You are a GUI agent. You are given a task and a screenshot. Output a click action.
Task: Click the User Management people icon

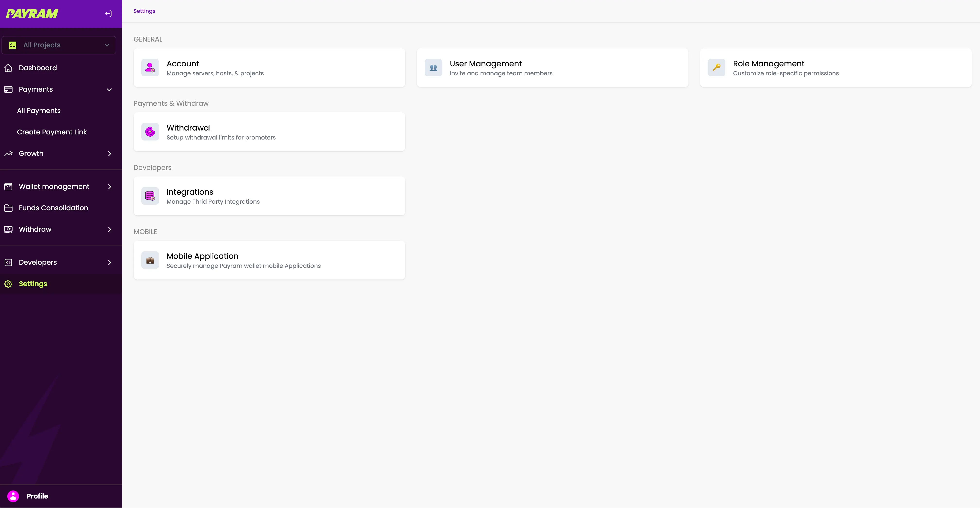pyautogui.click(x=433, y=68)
